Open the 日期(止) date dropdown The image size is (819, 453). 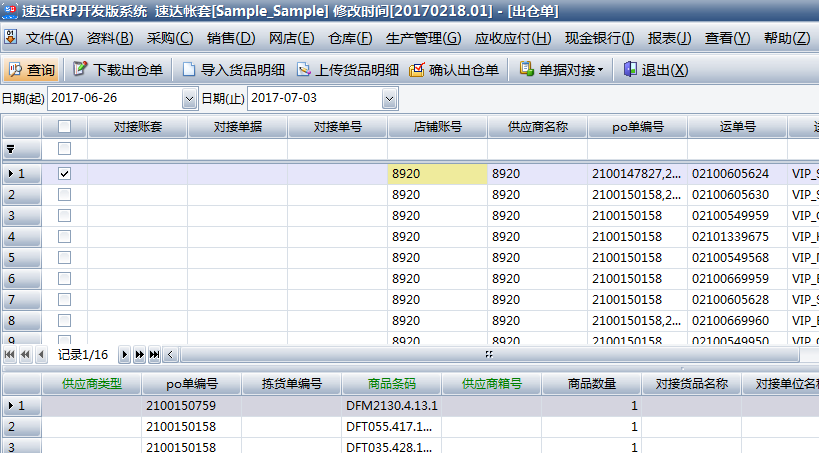click(389, 98)
